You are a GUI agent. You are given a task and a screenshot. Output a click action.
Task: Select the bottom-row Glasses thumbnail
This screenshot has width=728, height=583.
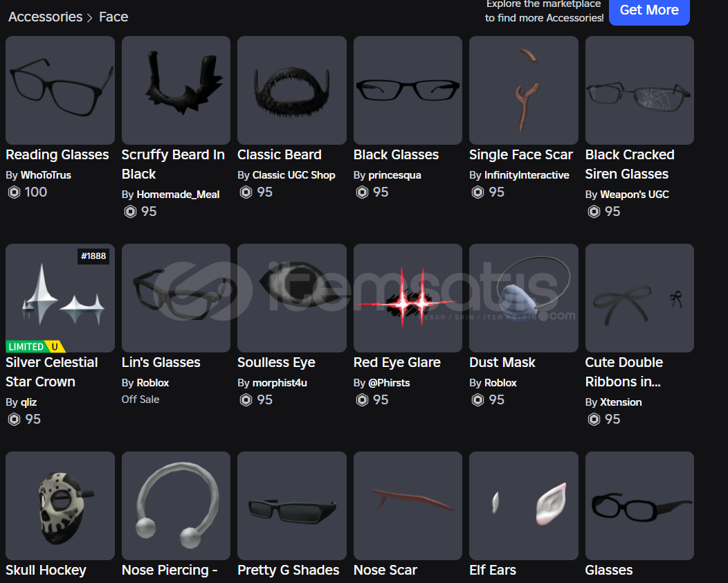640,505
